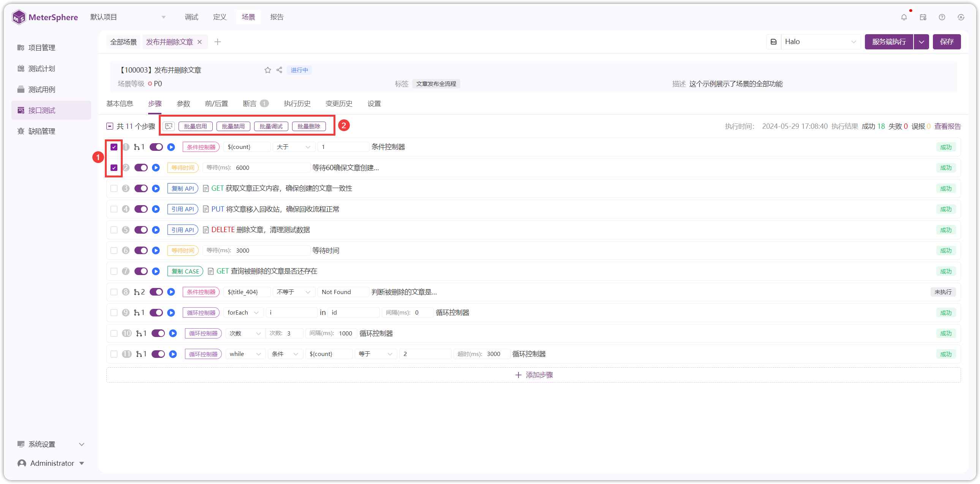
Task: Open the notifications bell icon
Action: [x=904, y=17]
